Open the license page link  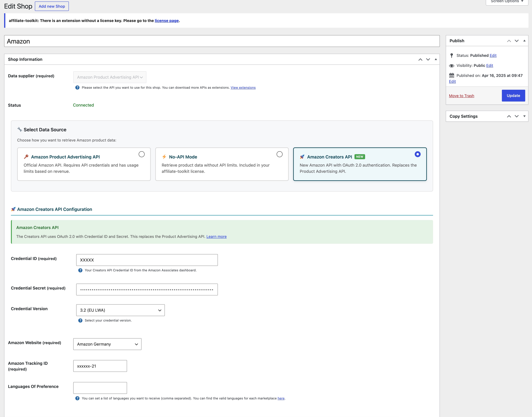point(167,21)
